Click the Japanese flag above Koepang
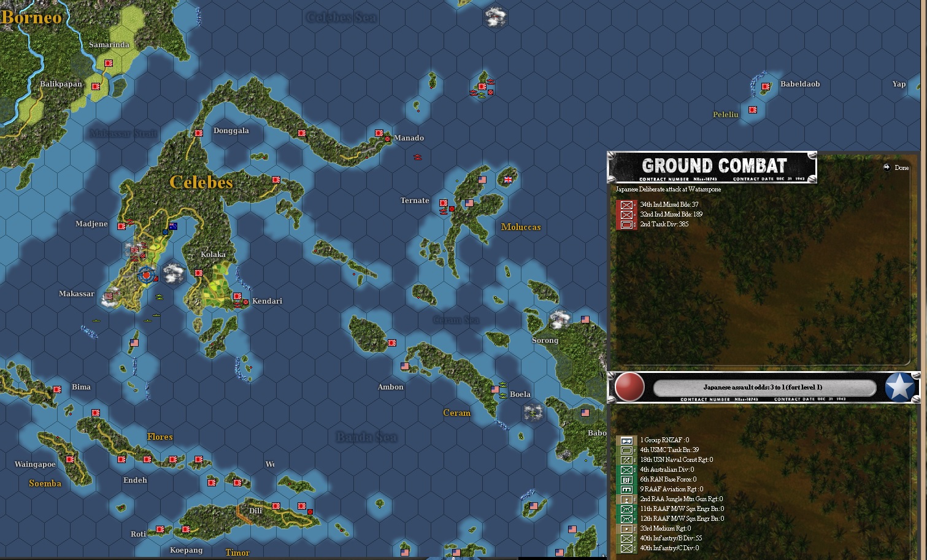Viewport: 927px width, 560px height. coord(186,529)
